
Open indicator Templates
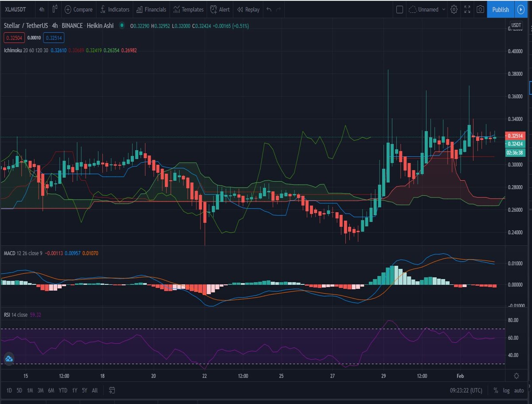click(x=188, y=9)
